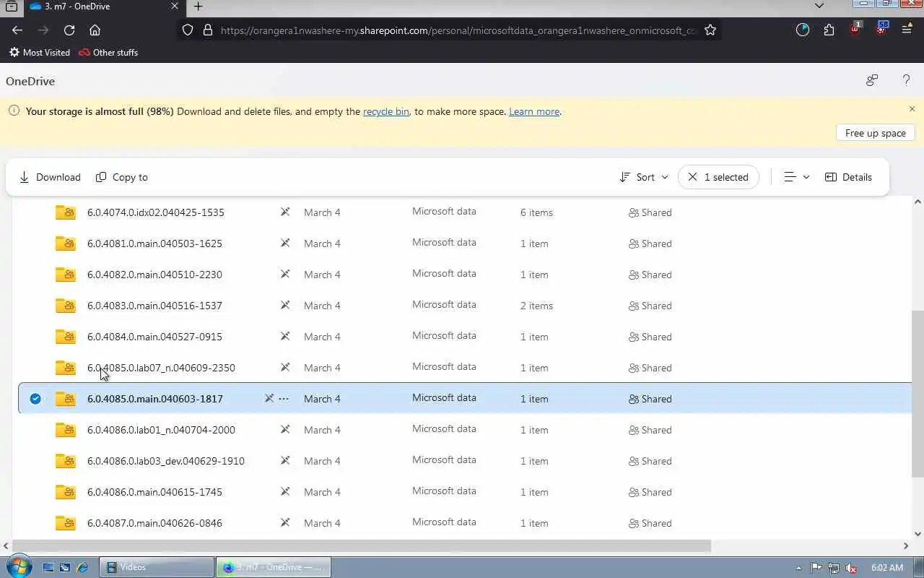This screenshot has height=578, width=924.
Task: Open a new browser tab
Action: click(198, 7)
